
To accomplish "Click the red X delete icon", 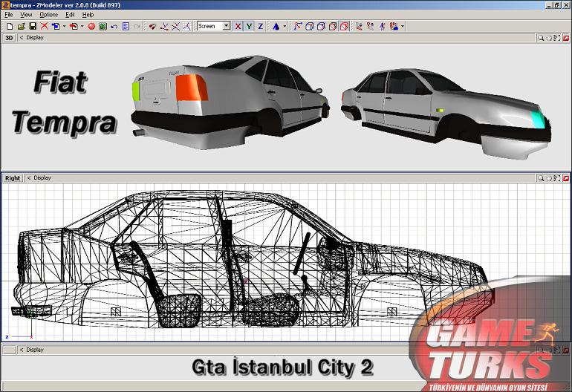I will point(45,26).
